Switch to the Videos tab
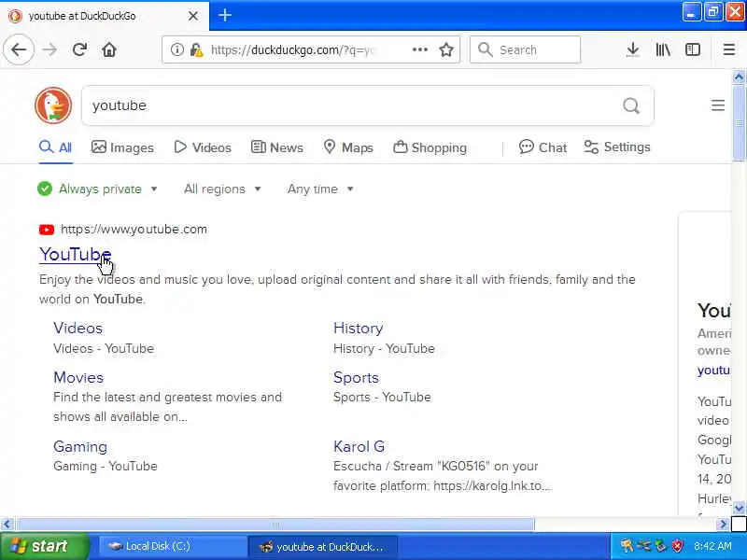 tap(203, 147)
